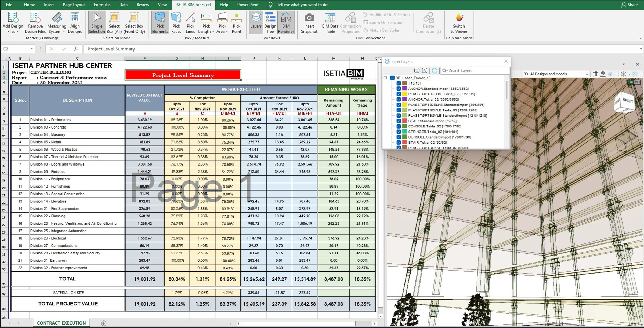Choose Select Box (Front Only) mode

(x=134, y=23)
